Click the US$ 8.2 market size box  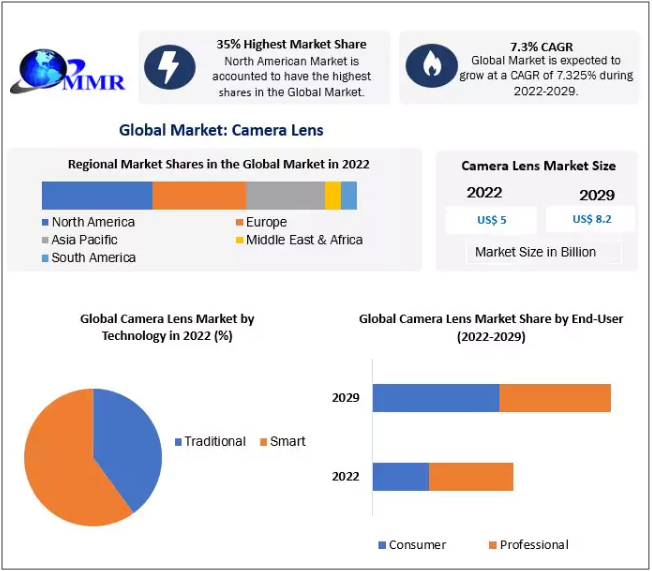click(593, 219)
